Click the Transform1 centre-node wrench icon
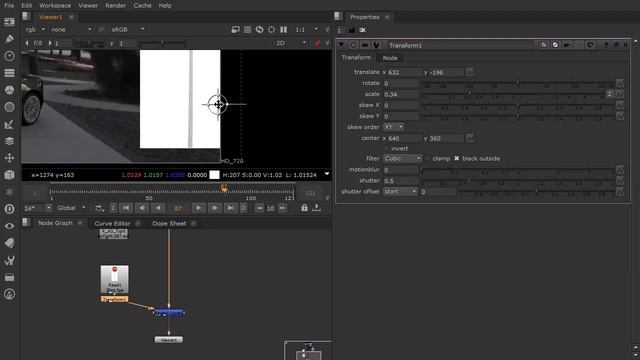Screen dimensions: 640x360 point(376,45)
